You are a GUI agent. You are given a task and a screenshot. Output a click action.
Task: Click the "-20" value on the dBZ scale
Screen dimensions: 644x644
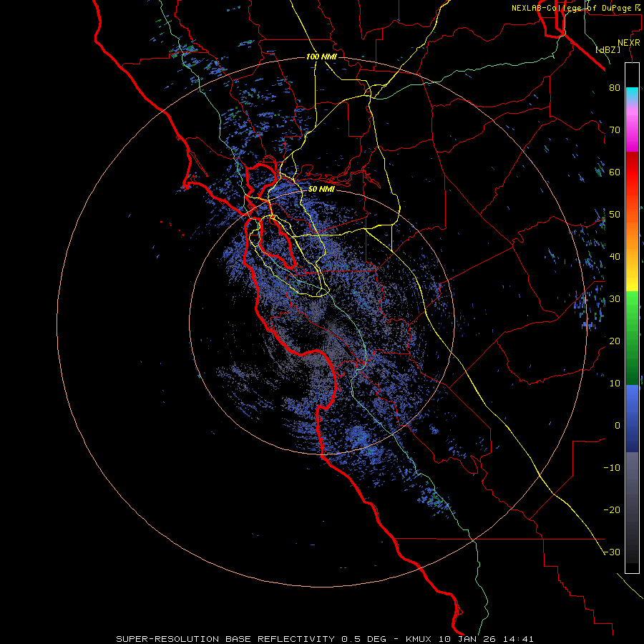point(612,510)
